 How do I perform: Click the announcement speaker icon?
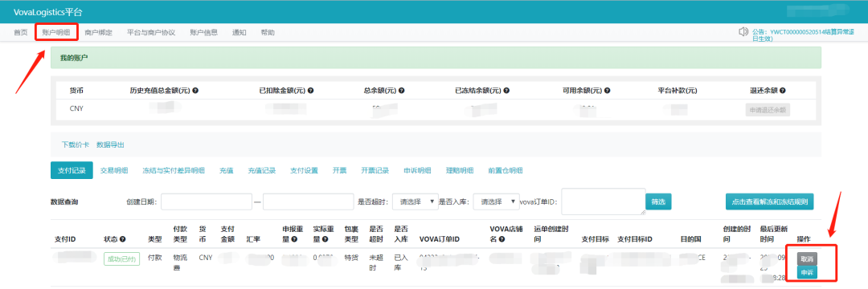744,32
